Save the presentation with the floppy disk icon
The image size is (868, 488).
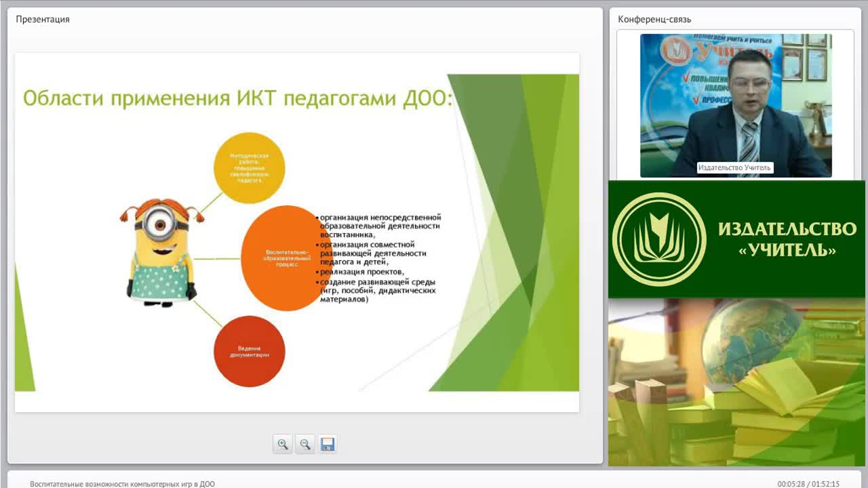[328, 444]
